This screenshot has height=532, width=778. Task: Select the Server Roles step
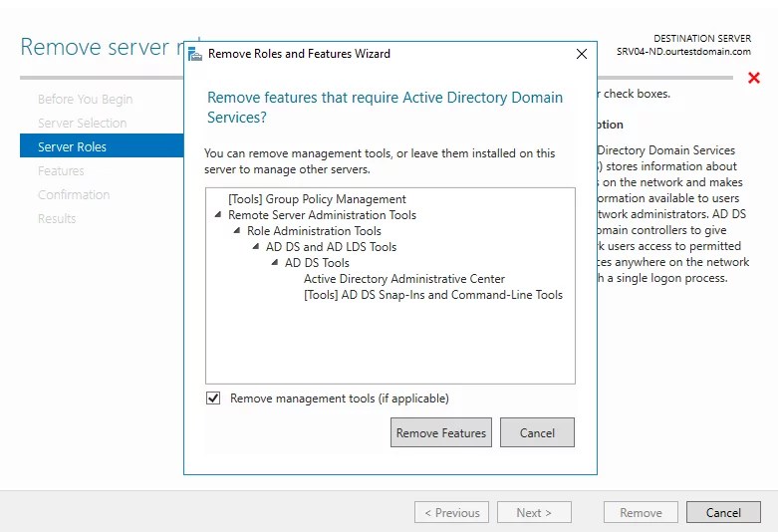(102, 145)
